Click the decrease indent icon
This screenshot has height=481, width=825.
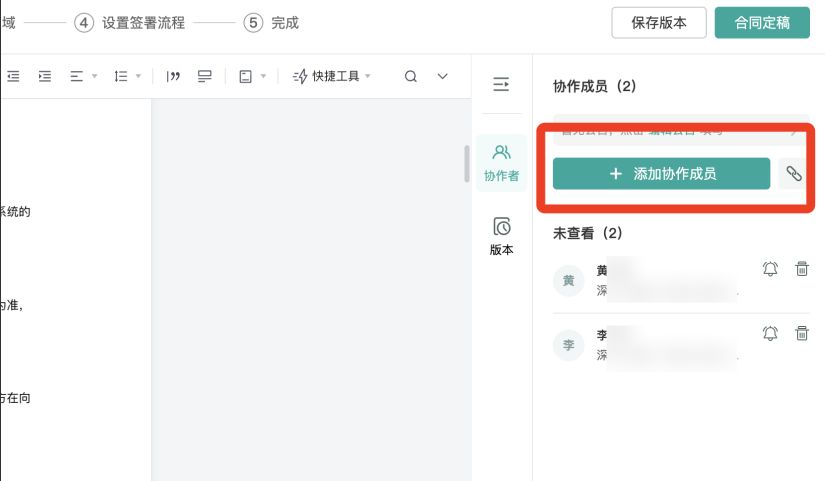[x=14, y=76]
